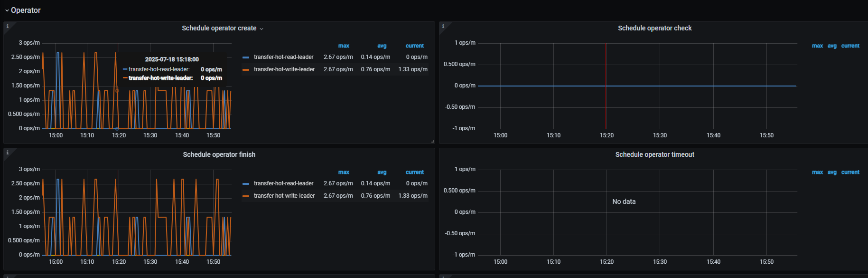Viewport: 868px width, 278px height.
Task: Sort create panel legend by max
Action: pyautogui.click(x=344, y=46)
